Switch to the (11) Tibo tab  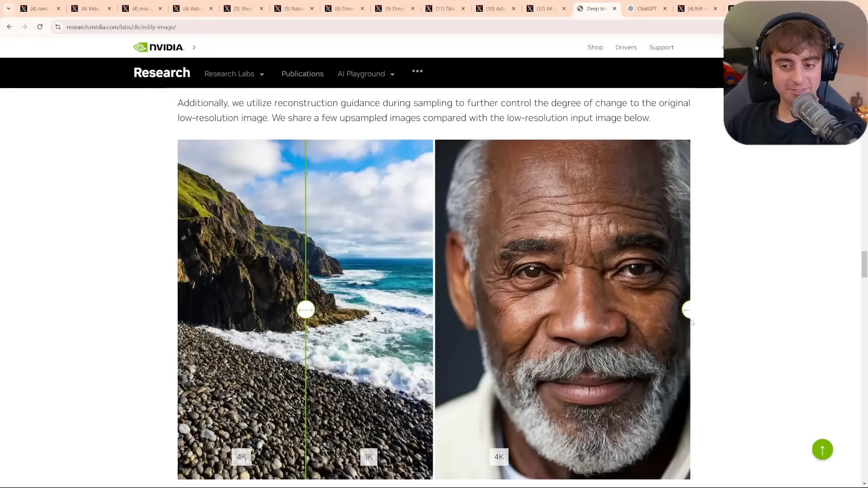(445, 9)
